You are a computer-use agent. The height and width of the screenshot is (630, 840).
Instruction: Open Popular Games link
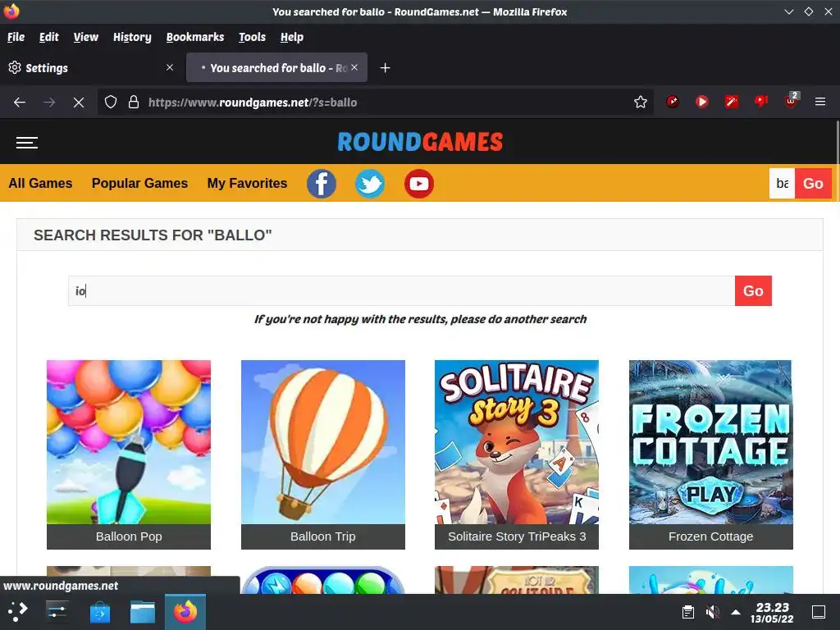139,183
